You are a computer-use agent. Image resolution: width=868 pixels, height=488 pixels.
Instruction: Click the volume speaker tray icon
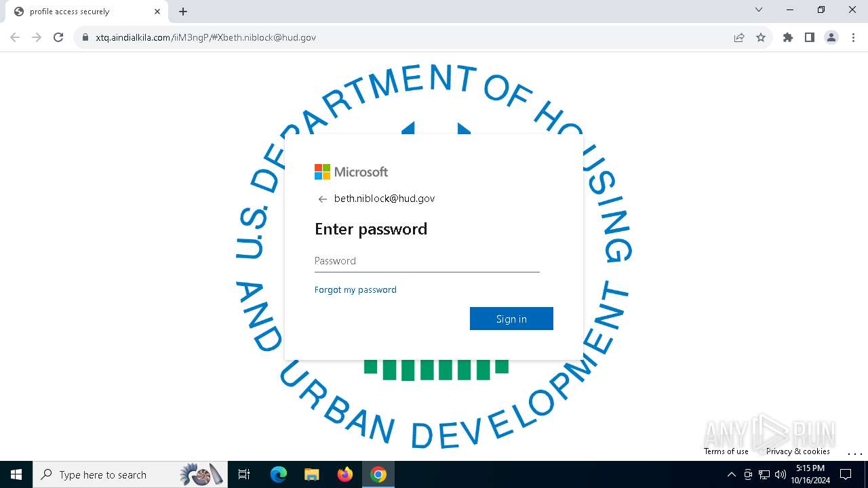coord(781,474)
